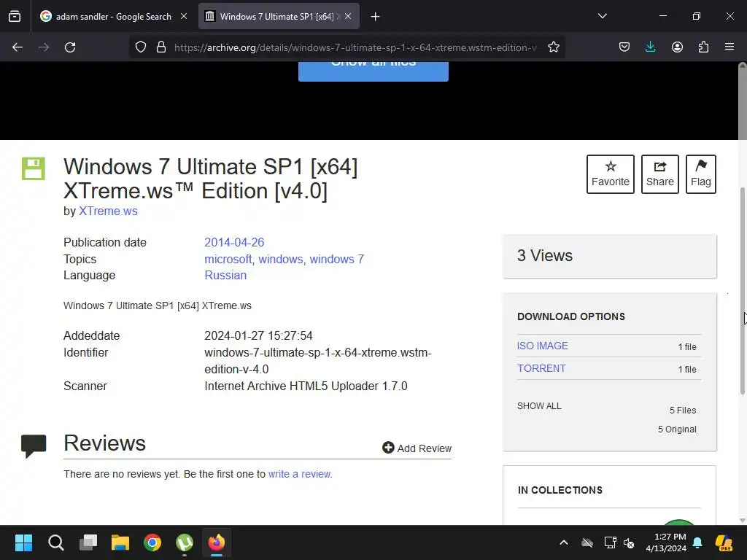The image size is (747, 560).
Task: Open the windows topic link
Action: 281,259
